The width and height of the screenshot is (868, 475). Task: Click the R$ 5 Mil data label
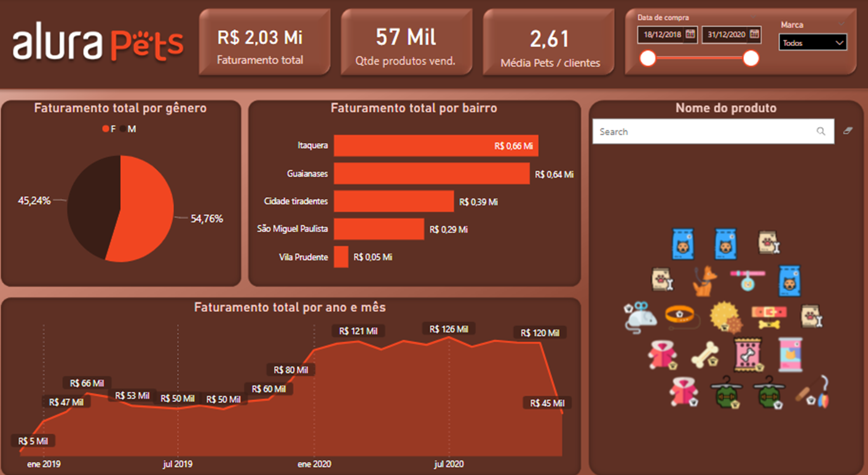click(x=33, y=441)
